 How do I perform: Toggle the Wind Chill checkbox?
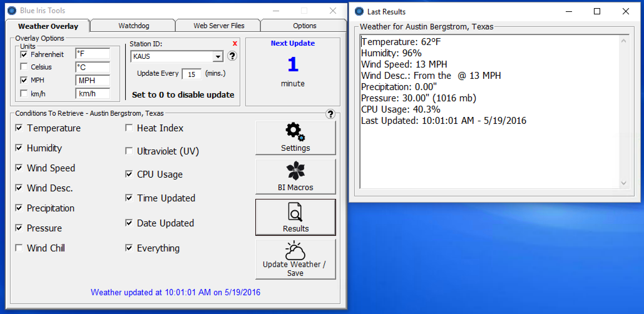coord(19,248)
